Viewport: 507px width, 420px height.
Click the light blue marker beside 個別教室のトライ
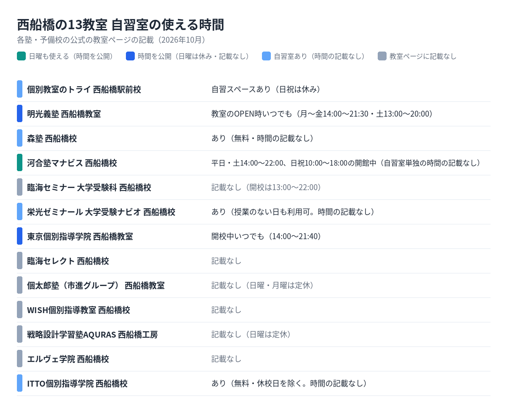click(19, 89)
